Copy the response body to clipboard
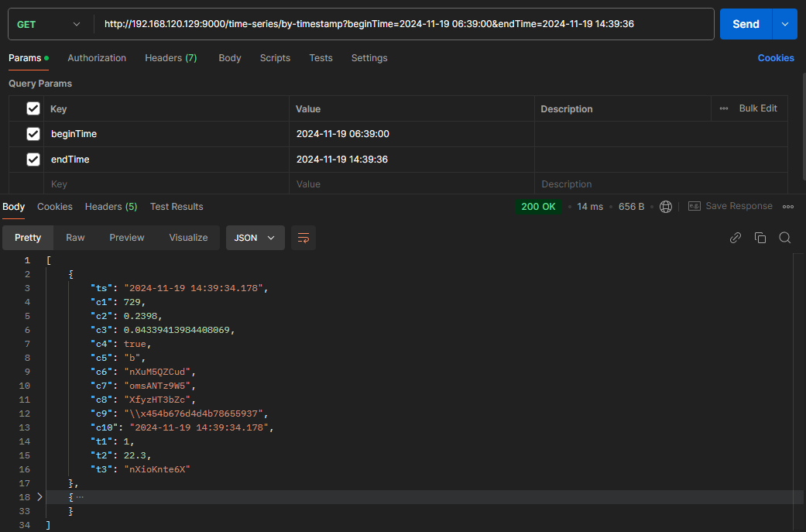The height and width of the screenshot is (532, 806). click(760, 238)
